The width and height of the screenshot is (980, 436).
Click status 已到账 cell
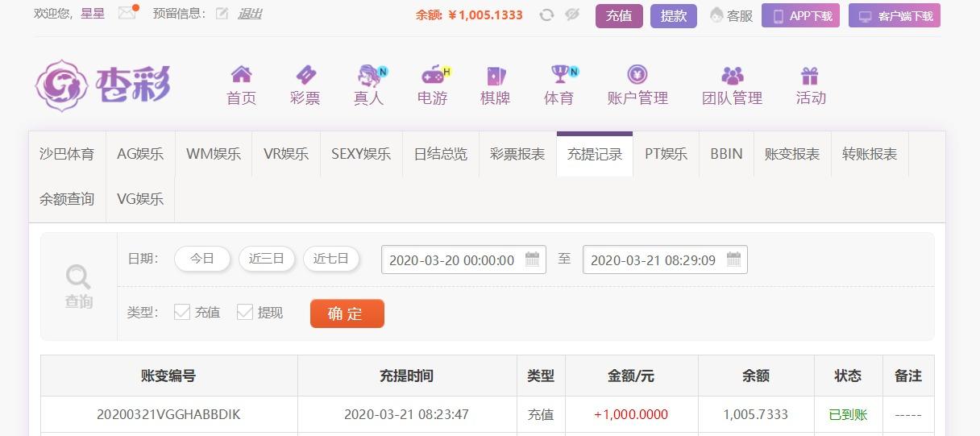pos(849,415)
